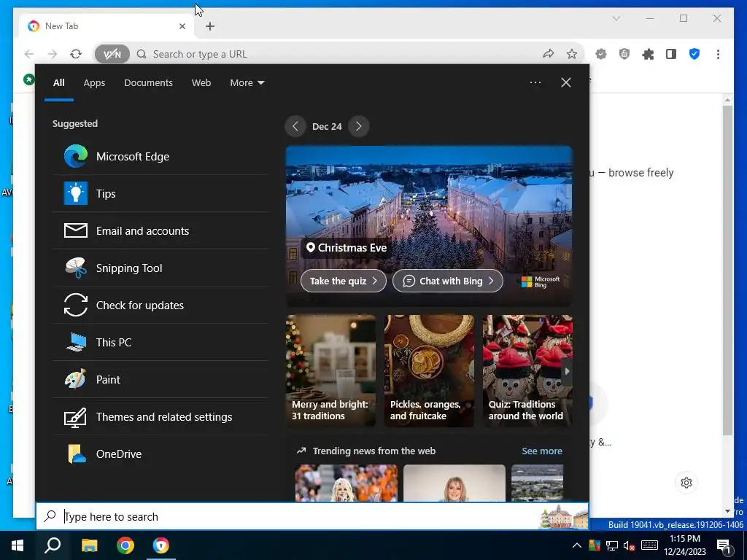Open the browser three-dot menu

click(x=718, y=54)
